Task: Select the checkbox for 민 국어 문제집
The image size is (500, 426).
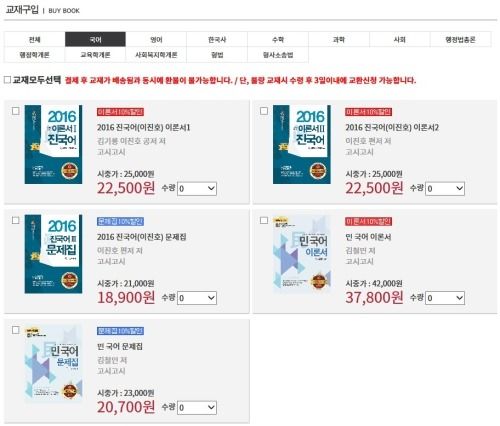Action: point(15,330)
